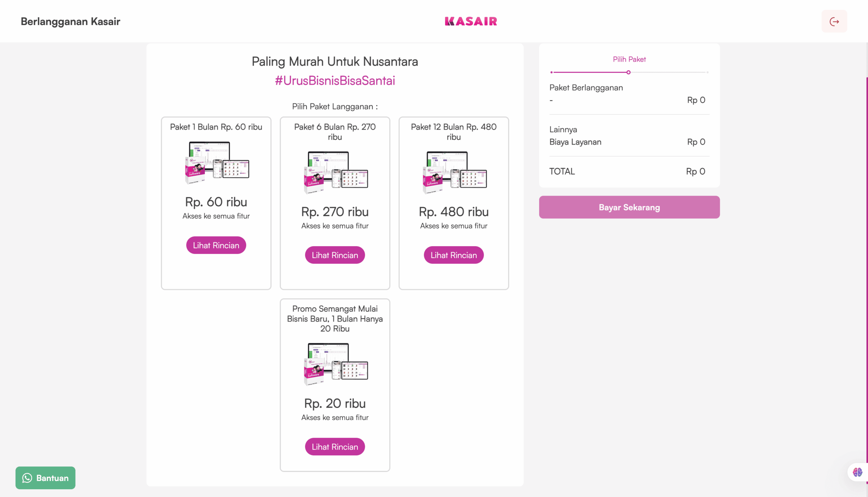Viewport: 868px width, 497px height.
Task: Select the Paket 1 Bulan Rp. 60 ribu title
Action: point(216,127)
